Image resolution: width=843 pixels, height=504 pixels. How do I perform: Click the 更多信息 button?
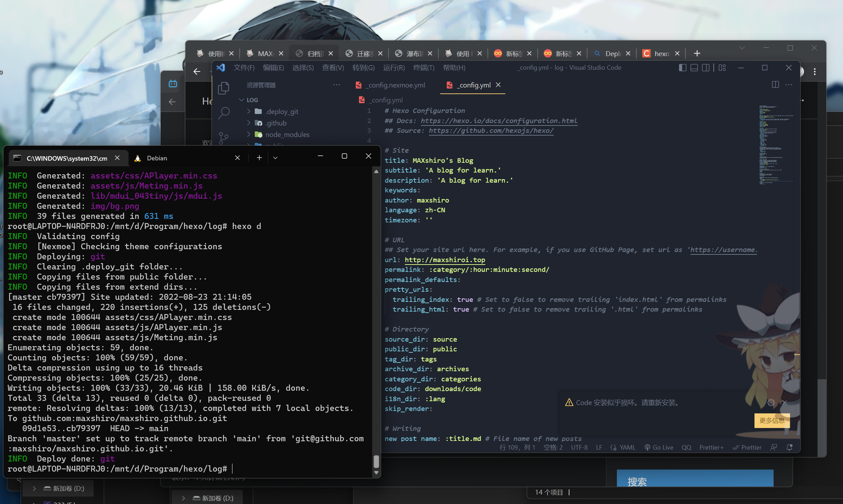(x=772, y=420)
